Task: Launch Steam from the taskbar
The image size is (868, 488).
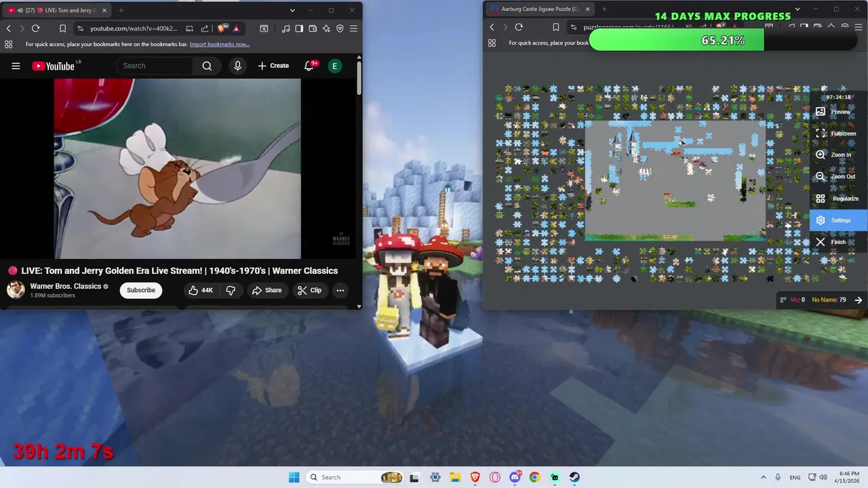Action: pos(574,477)
